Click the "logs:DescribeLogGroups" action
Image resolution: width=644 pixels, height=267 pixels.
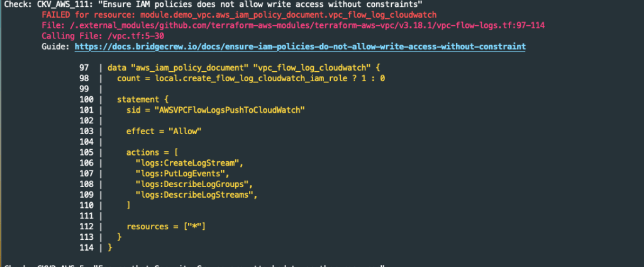[194, 185]
